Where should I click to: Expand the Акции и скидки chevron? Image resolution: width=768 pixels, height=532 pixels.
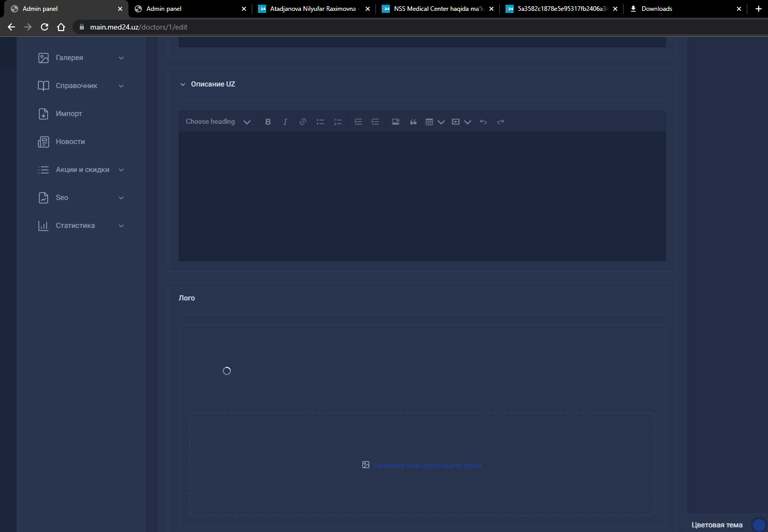121,170
